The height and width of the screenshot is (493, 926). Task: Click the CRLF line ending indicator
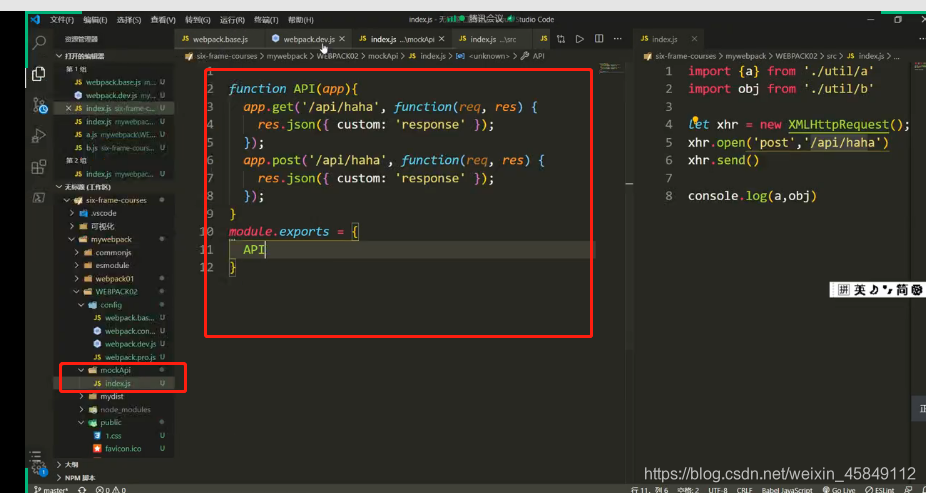pos(744,489)
